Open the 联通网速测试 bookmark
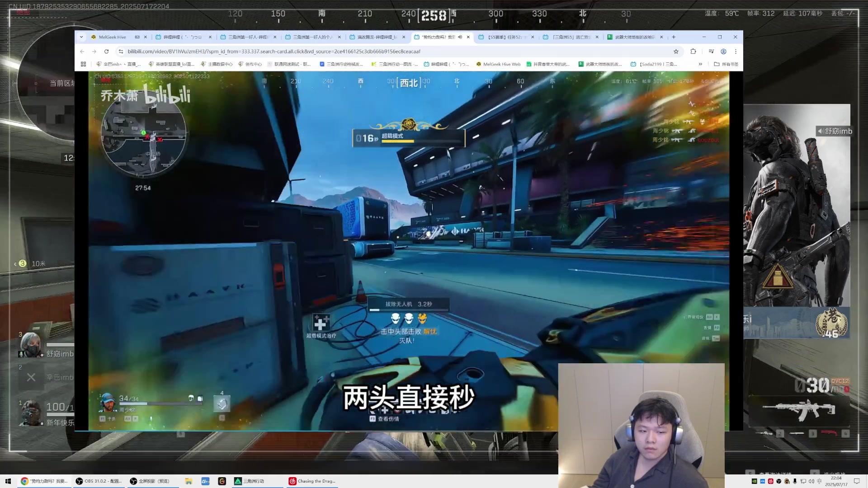This screenshot has width=868, height=488. (289, 64)
